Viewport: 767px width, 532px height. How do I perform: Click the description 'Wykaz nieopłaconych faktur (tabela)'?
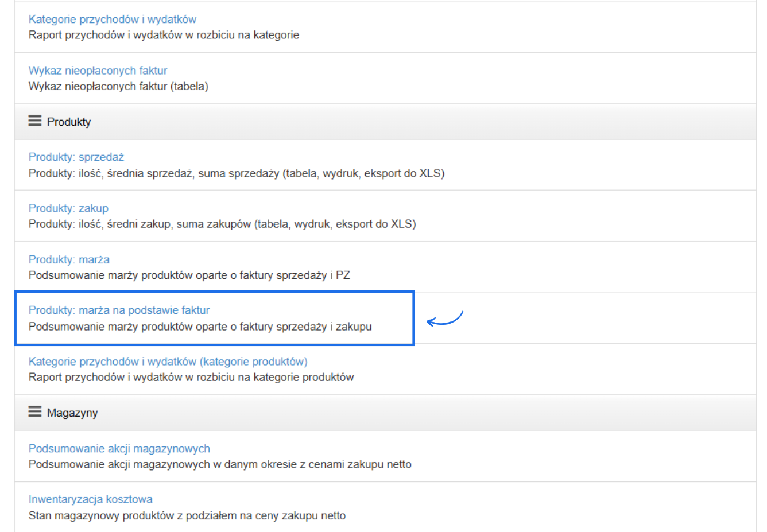coord(118,87)
